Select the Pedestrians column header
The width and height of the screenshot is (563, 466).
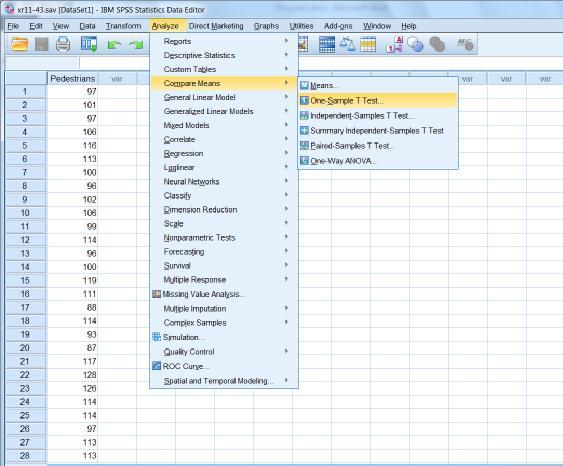[72, 78]
